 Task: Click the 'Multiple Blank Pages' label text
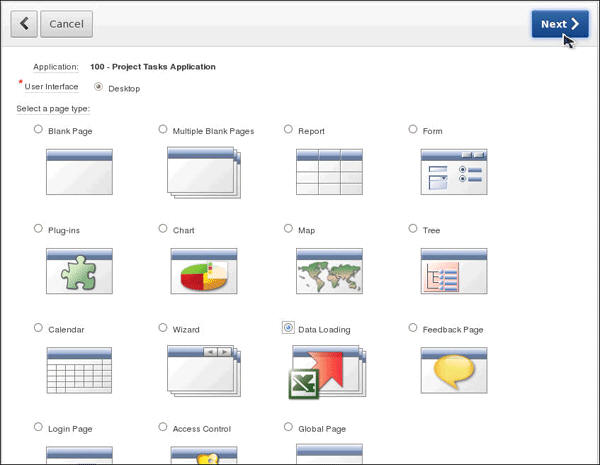213,131
